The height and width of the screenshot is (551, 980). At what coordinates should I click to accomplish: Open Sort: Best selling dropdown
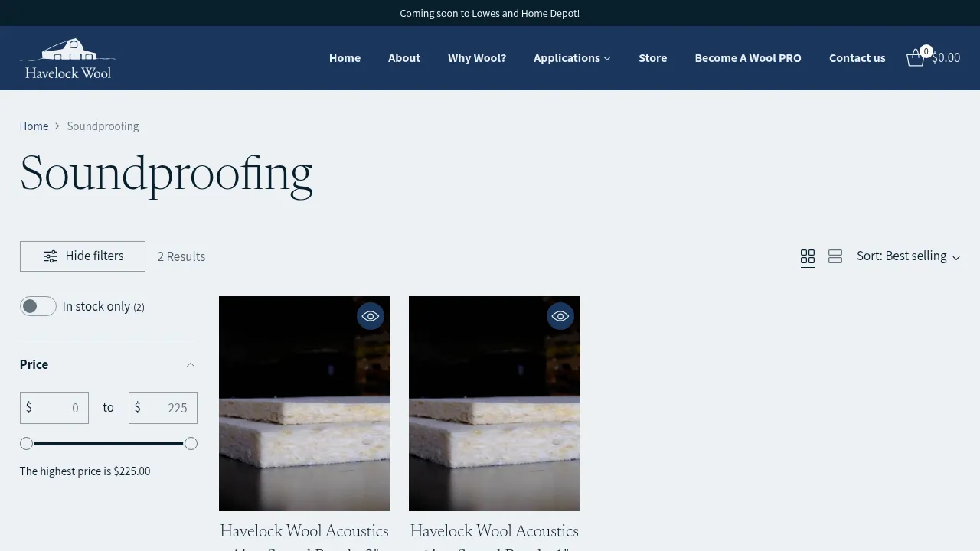(908, 256)
